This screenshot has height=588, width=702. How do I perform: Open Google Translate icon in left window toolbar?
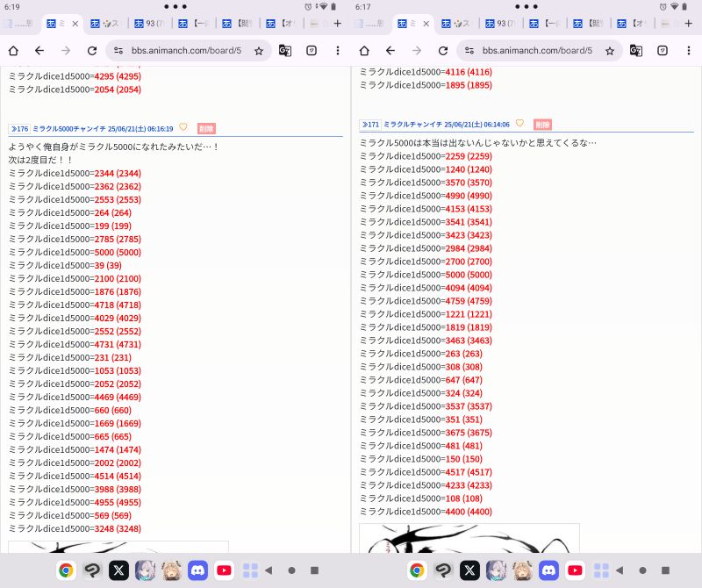285,51
